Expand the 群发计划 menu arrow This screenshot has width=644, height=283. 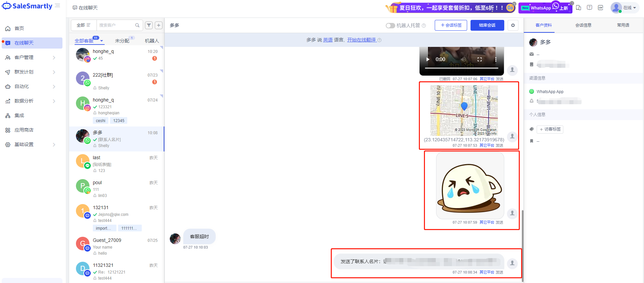click(x=54, y=72)
